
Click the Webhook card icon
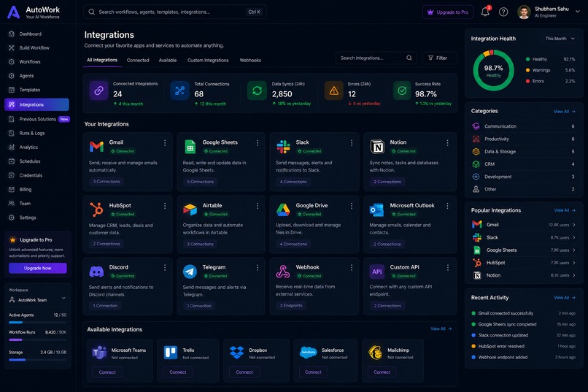283,272
